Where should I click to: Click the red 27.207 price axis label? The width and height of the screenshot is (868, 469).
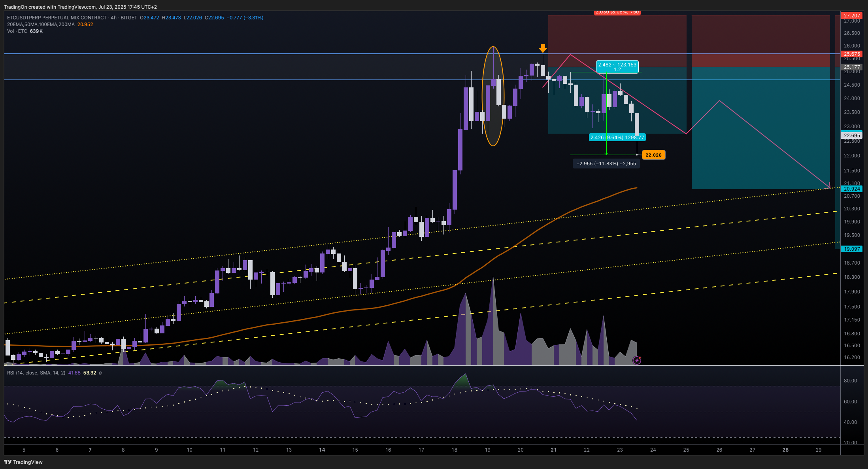tap(852, 16)
